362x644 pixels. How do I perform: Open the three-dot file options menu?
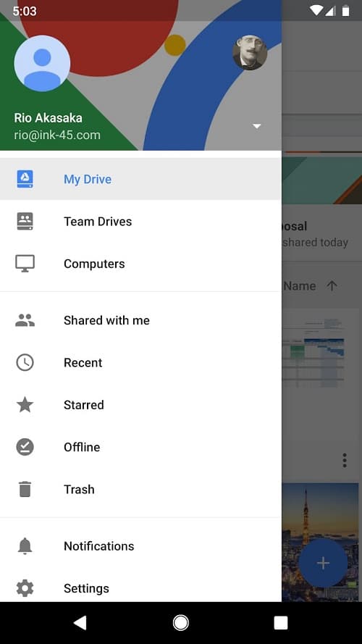pyautogui.click(x=345, y=461)
